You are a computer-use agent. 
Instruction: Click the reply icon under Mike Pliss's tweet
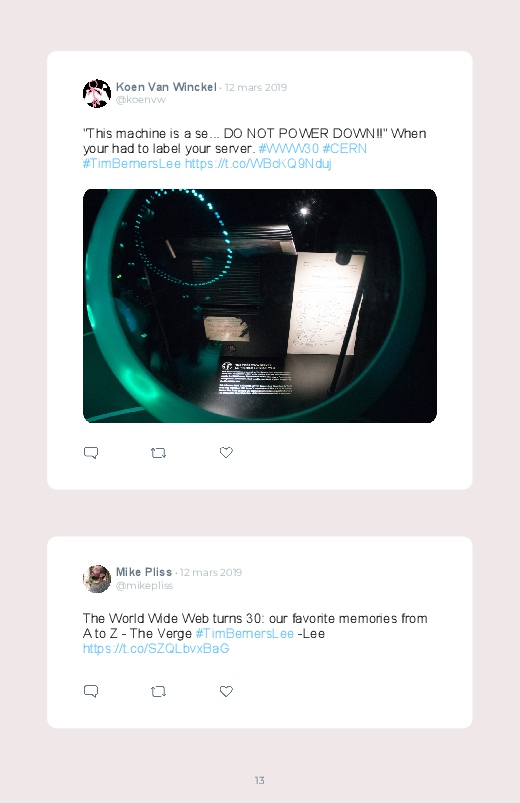pos(91,691)
